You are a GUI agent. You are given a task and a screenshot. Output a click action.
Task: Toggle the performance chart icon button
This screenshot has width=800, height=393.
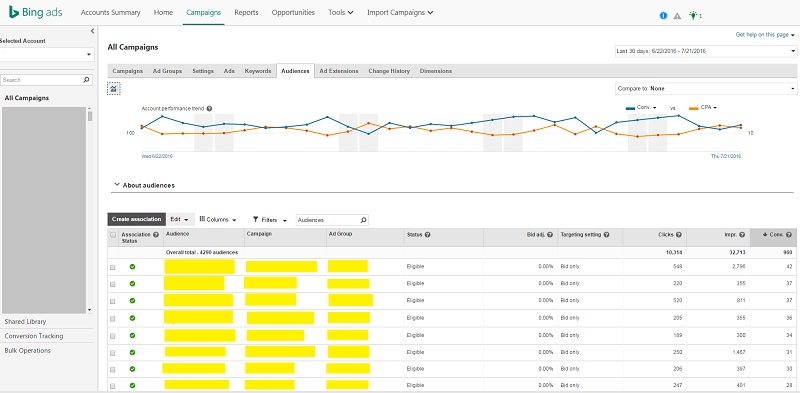click(113, 89)
